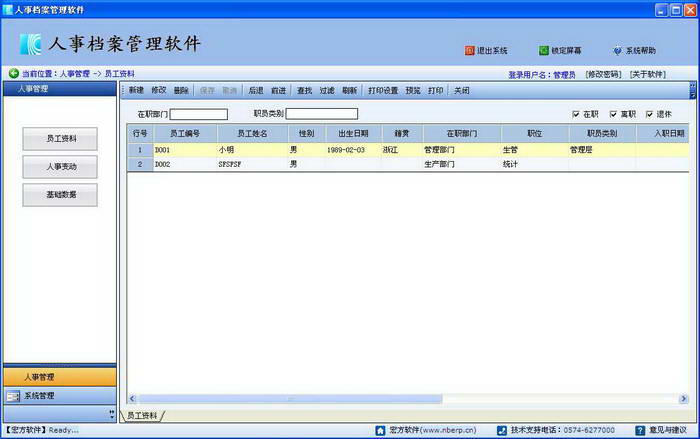Click 预览 in the toolbar
This screenshot has height=439, width=700.
pyautogui.click(x=413, y=90)
